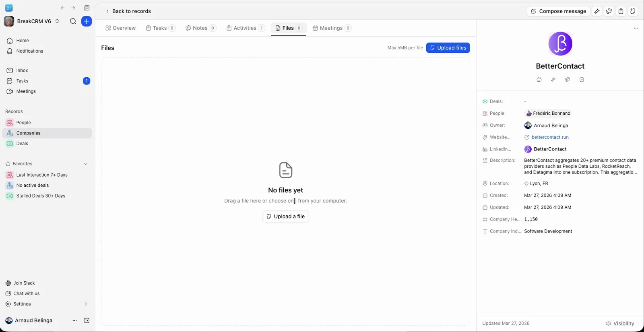Open the three-dot menu next to Arnaud Belinga
Screen dimensions: 644x332
(74, 321)
